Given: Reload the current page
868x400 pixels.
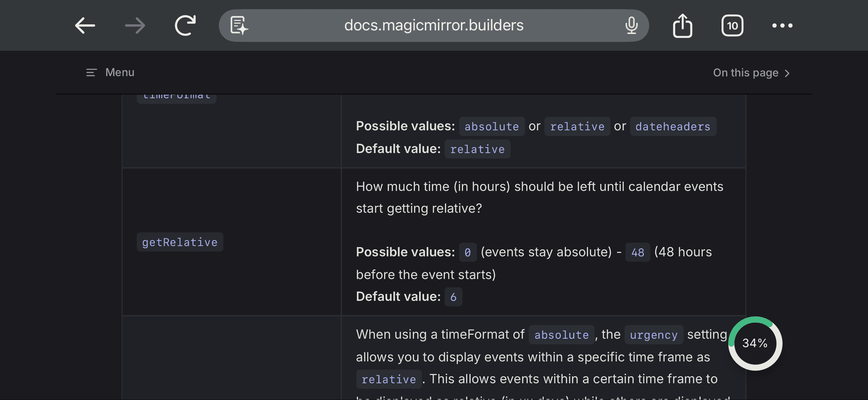Looking at the screenshot, I should [x=185, y=26].
